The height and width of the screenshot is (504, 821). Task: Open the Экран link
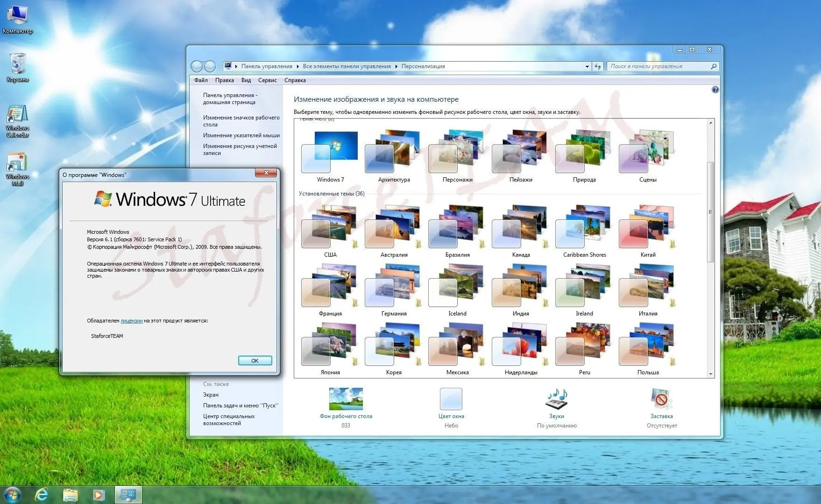point(211,395)
